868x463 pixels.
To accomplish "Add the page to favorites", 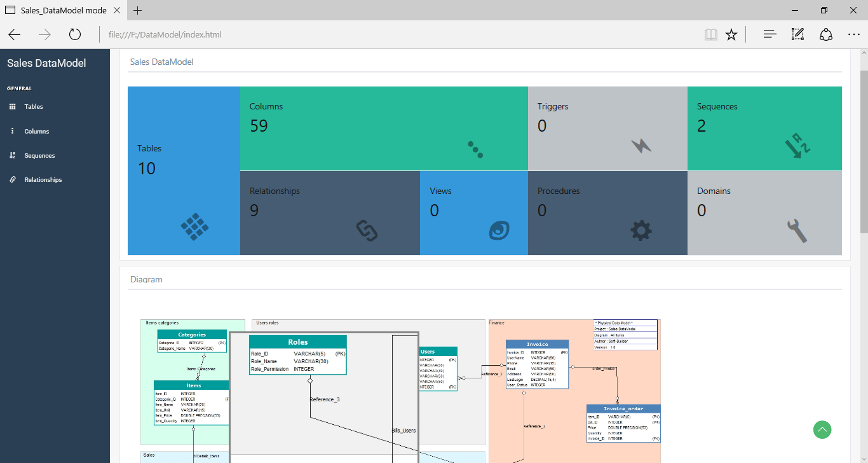I will tap(731, 34).
